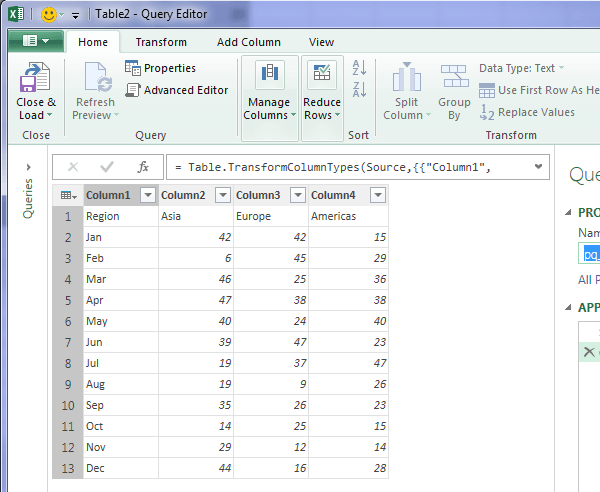Select the Column2 header
Screen dimensions: 600x492
click(x=183, y=195)
